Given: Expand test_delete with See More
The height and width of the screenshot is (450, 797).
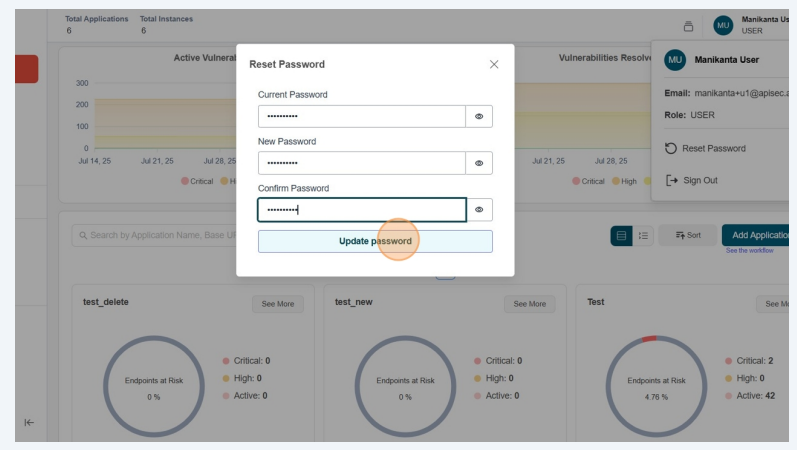Looking at the screenshot, I should click(278, 304).
